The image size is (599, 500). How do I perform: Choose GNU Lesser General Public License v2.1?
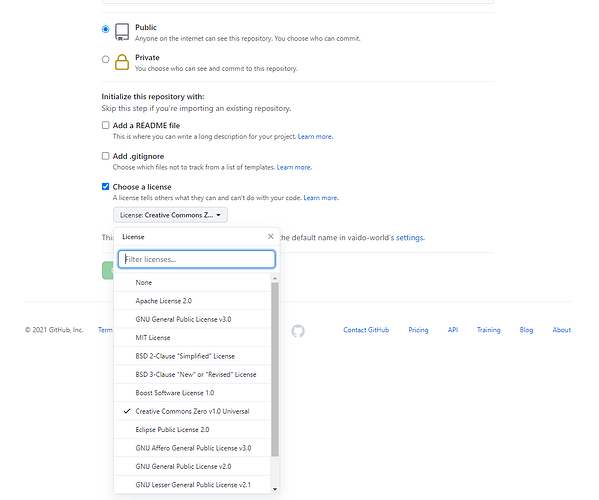click(x=192, y=485)
